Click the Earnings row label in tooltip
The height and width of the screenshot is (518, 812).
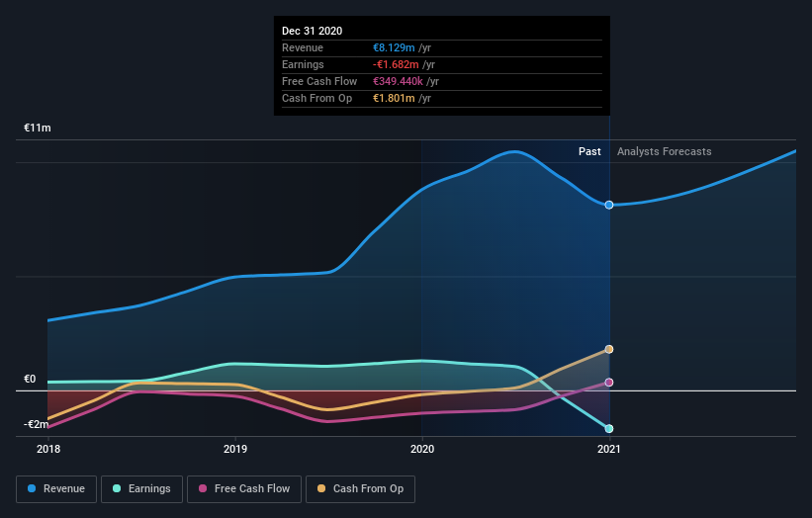303,64
